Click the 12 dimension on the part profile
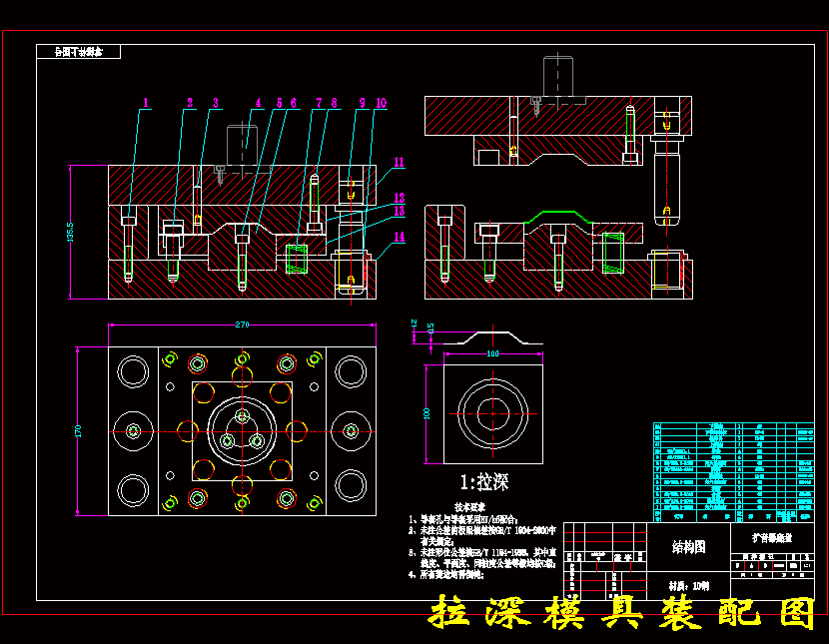829x644 pixels. 414,322
